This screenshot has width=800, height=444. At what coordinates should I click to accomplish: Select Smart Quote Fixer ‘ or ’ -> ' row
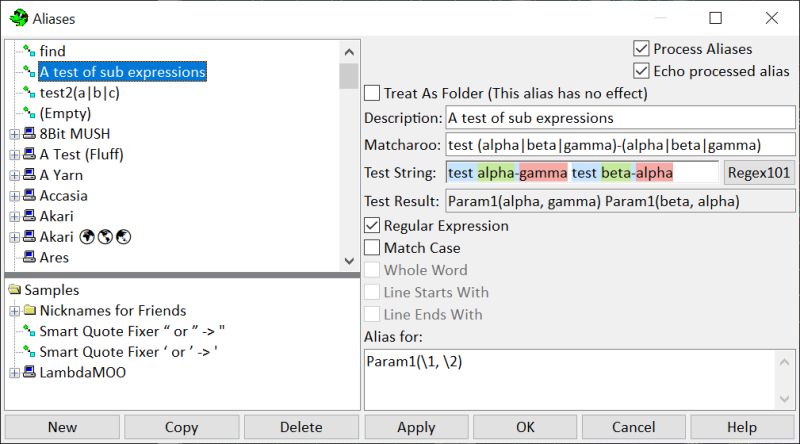click(x=129, y=352)
